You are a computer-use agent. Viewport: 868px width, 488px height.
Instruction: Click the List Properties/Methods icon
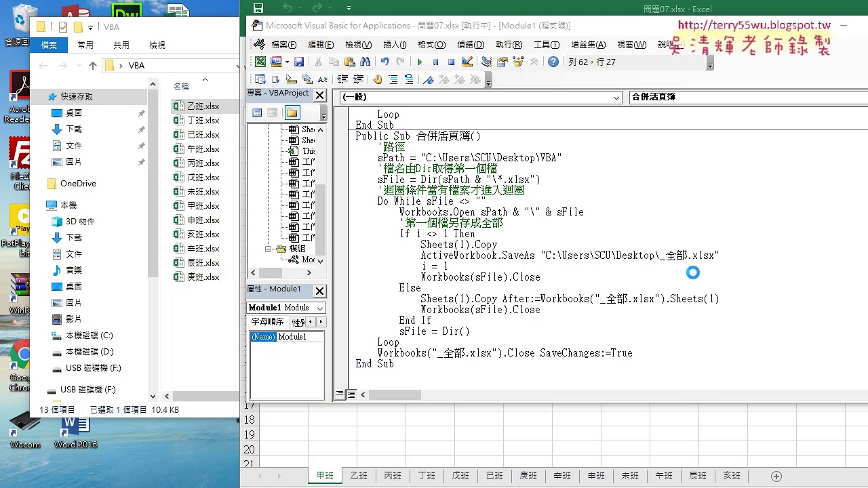pyautogui.click(x=260, y=79)
